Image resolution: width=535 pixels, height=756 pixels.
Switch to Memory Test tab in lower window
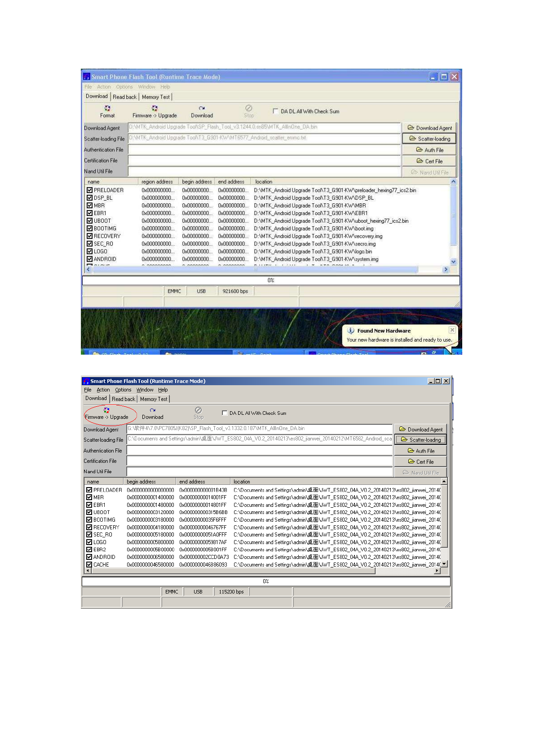click(x=154, y=399)
